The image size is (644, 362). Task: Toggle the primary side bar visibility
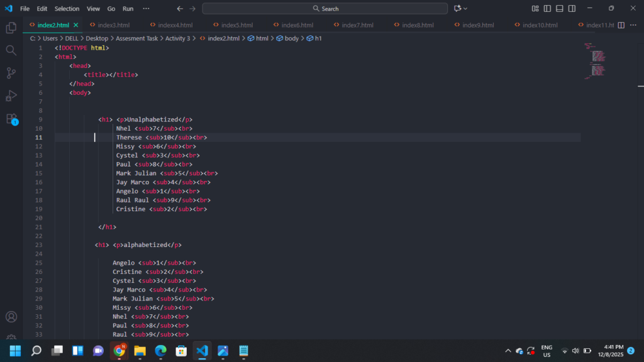547,9
